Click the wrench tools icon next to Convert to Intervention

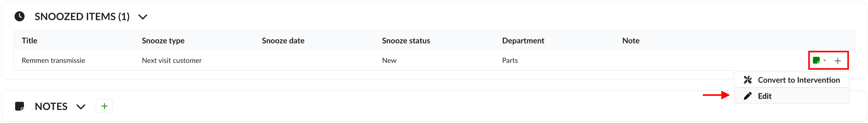[748, 80]
